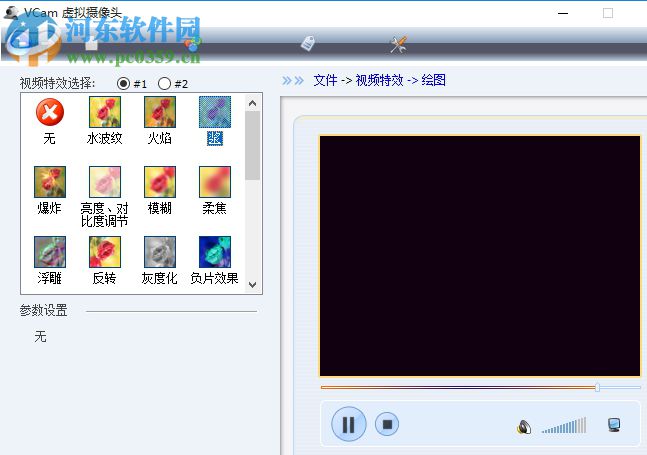Apply the 爆炸 explosion effect
Screen dimensions: 647x455
coord(50,191)
